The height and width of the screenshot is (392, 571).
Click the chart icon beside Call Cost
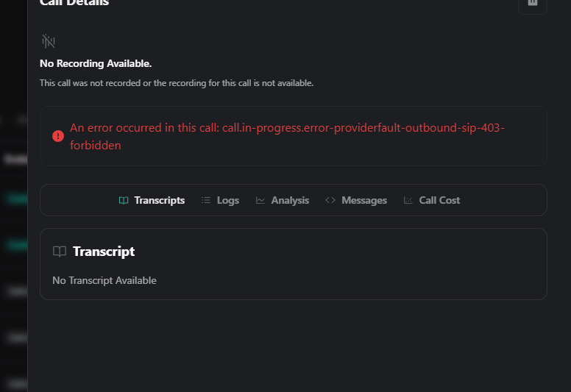(x=408, y=200)
